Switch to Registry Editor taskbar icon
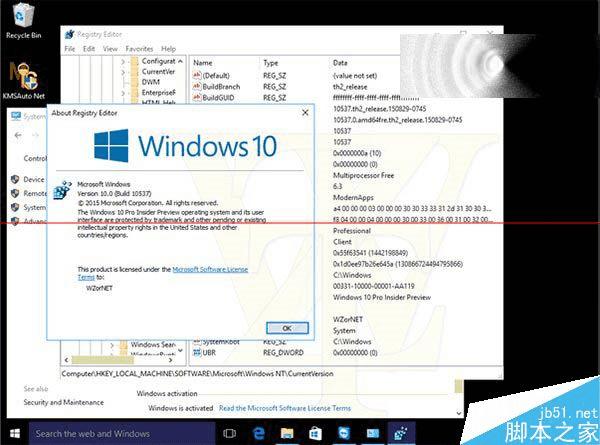This screenshot has width=600, height=445. tap(401, 434)
